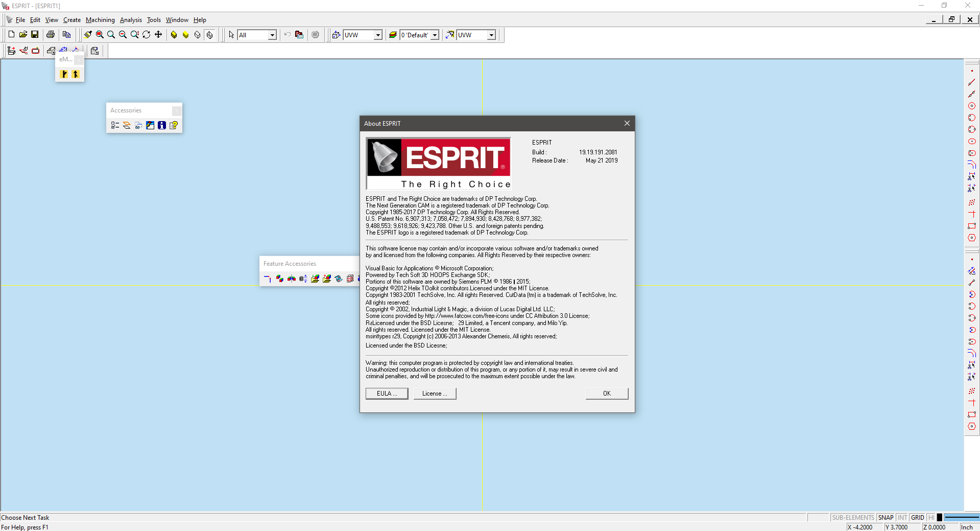Click the Paste clipboard icon near undo

pos(299,35)
